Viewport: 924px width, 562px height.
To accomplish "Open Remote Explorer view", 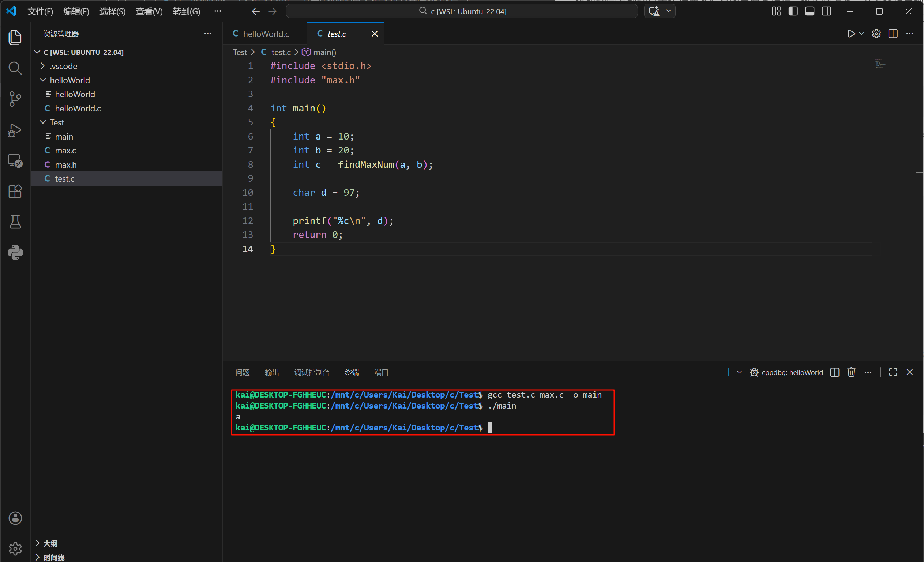I will coord(15,161).
